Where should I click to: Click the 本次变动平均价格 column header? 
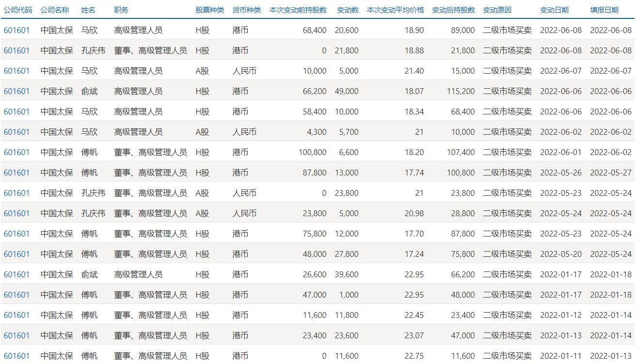click(395, 10)
